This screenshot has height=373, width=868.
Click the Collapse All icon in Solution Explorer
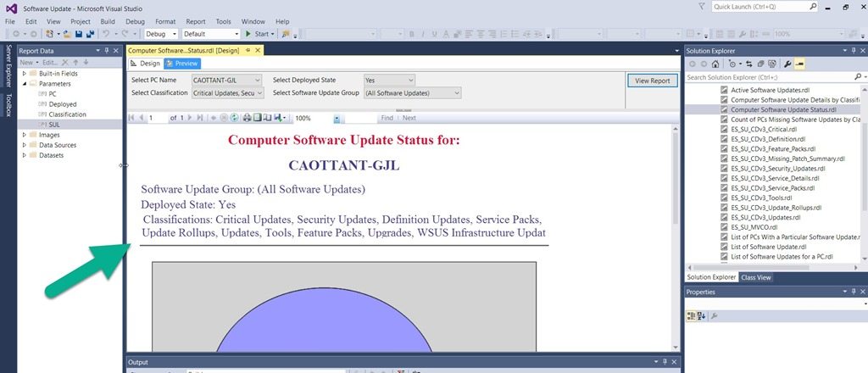[761, 64]
